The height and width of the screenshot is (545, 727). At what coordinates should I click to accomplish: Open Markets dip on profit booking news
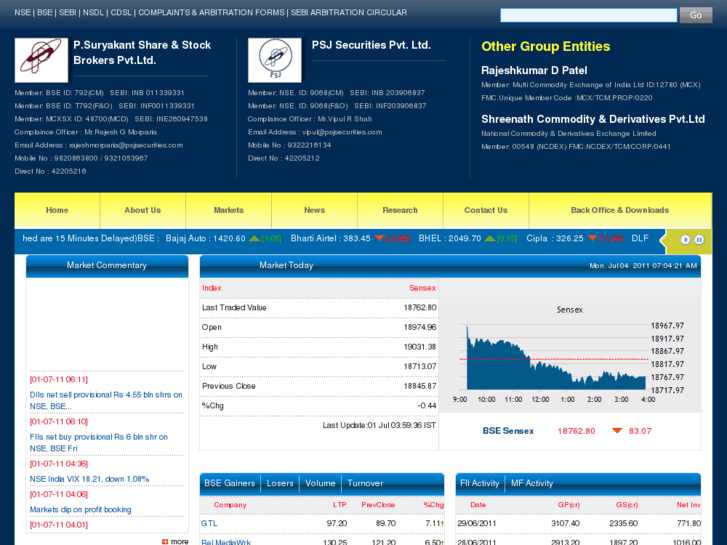[80, 510]
